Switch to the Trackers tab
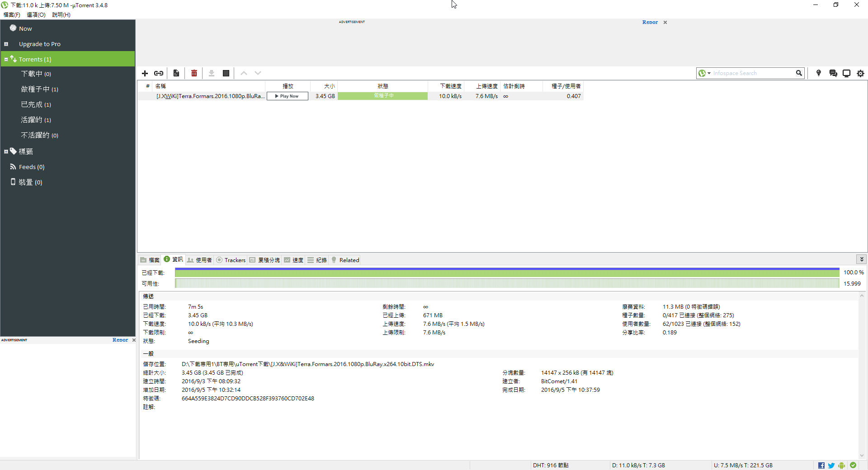The height and width of the screenshot is (470, 868). coord(231,260)
